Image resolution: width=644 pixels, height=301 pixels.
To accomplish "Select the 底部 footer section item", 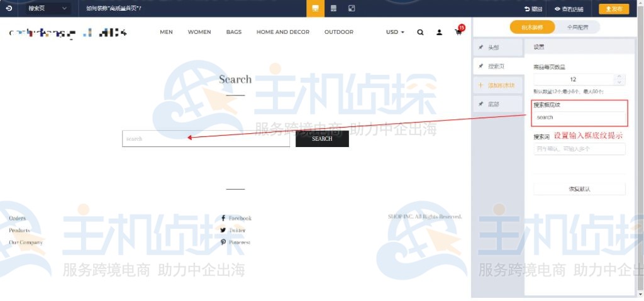I will (x=498, y=104).
